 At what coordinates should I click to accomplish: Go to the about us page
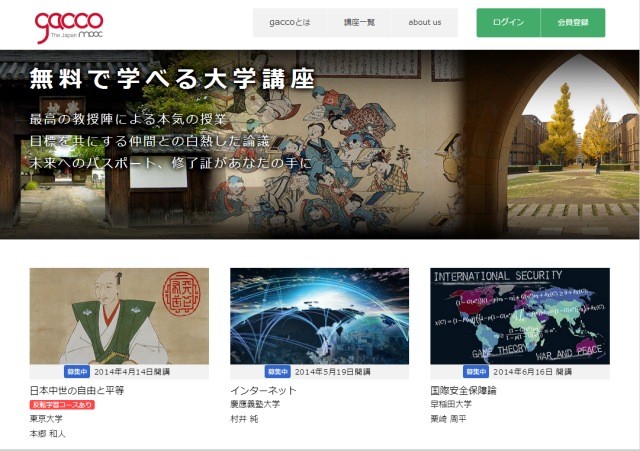coord(424,22)
